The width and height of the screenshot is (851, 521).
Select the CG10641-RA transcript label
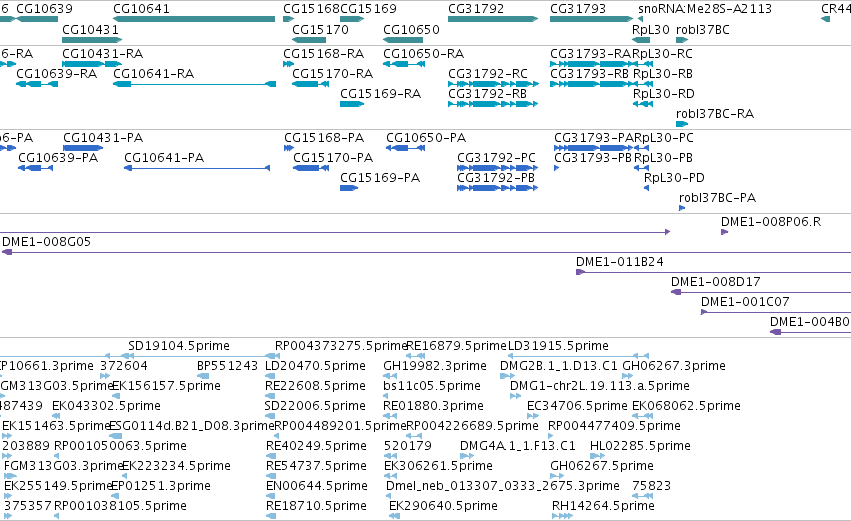154,74
